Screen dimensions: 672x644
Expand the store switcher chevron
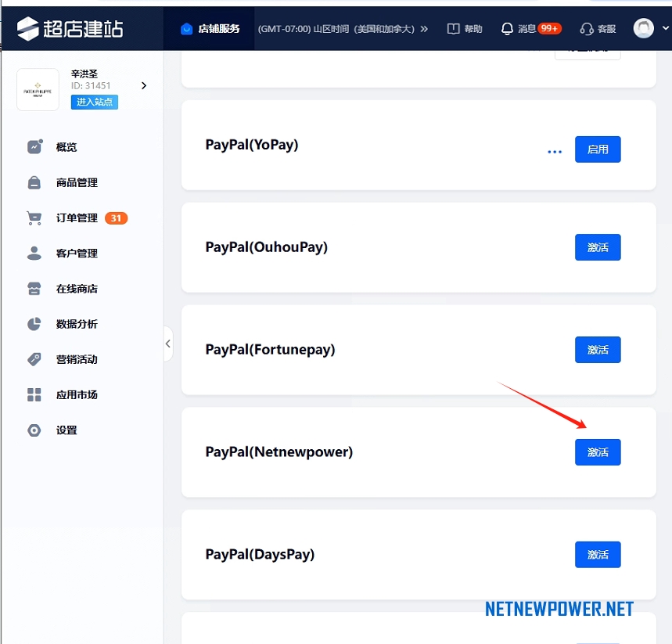click(x=144, y=86)
